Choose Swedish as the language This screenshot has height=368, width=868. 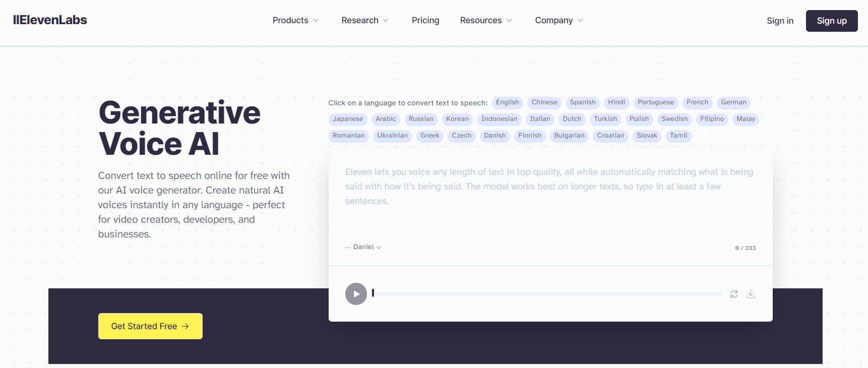click(674, 119)
